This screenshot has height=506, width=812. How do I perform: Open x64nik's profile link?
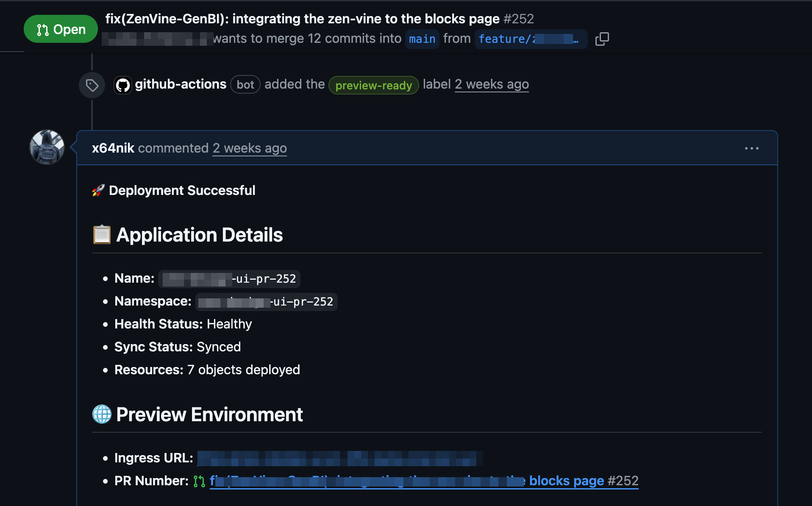tap(112, 148)
